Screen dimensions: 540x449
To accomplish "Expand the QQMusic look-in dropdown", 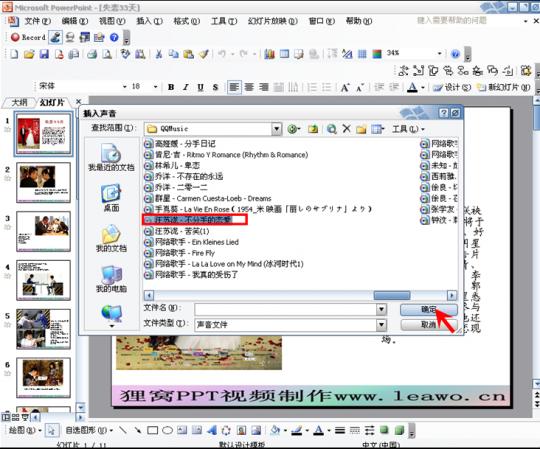I will 277,129.
